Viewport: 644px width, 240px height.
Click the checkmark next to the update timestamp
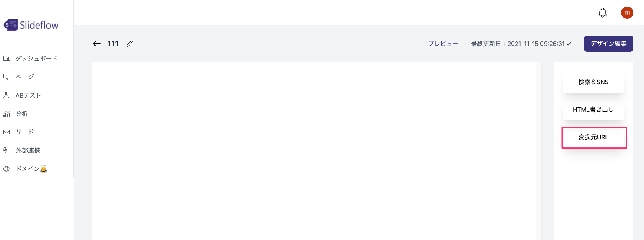[x=569, y=44]
